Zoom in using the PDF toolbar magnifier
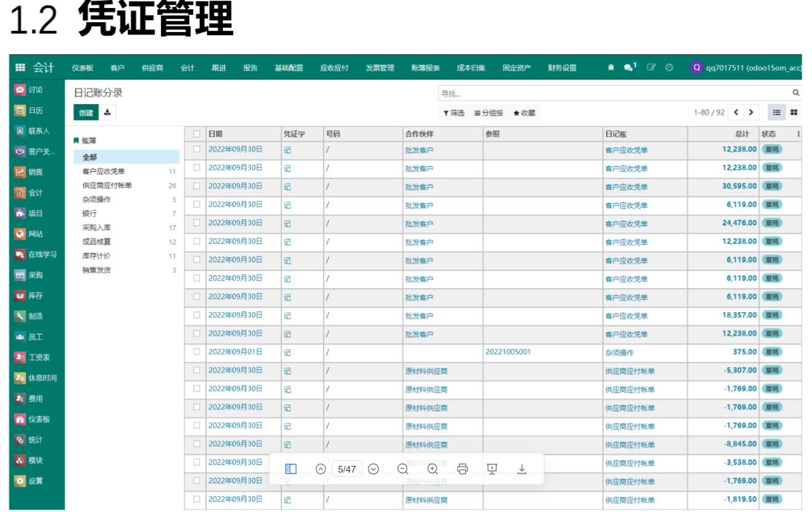Screen dimensions: 812x512 (x=432, y=469)
